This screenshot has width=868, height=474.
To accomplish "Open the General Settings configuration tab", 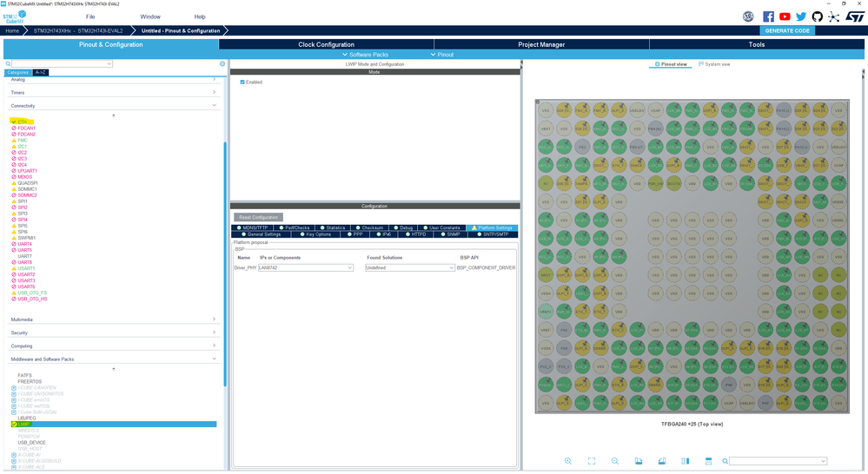I will (261, 234).
